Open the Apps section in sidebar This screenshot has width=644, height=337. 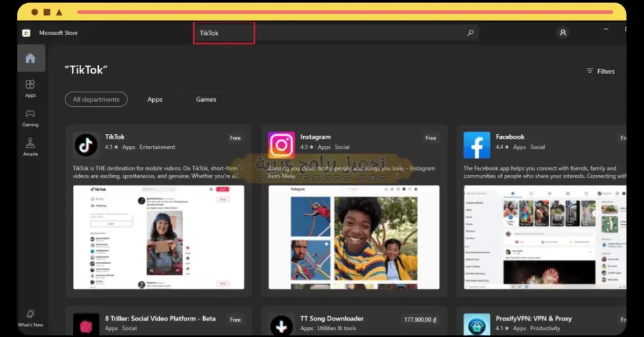pyautogui.click(x=30, y=88)
